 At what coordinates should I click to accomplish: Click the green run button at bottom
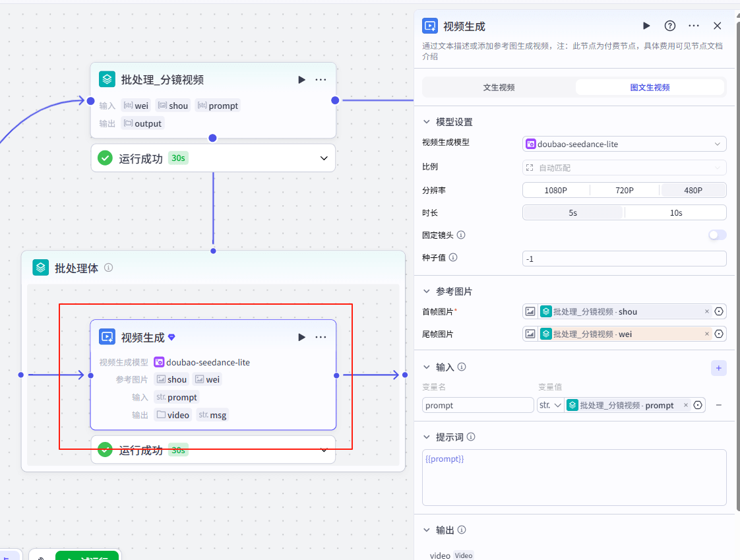(x=87, y=556)
